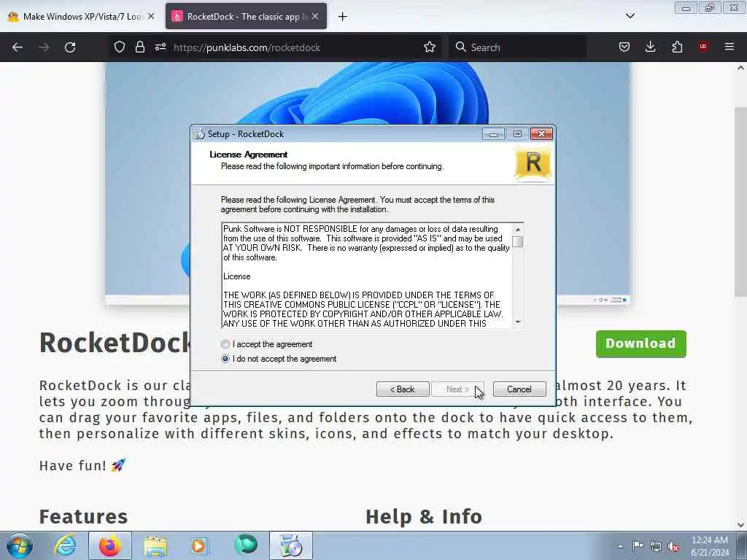Select the RocketDock browser tab

(247, 16)
